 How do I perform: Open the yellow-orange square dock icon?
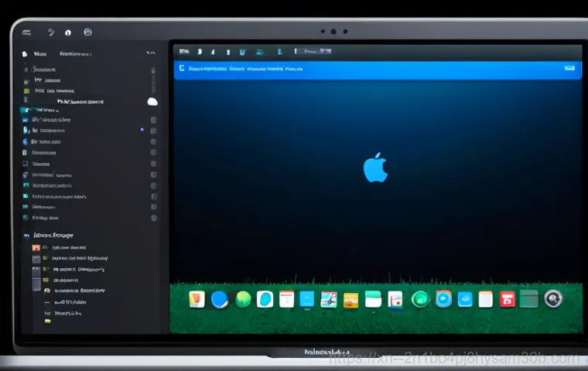click(x=350, y=301)
